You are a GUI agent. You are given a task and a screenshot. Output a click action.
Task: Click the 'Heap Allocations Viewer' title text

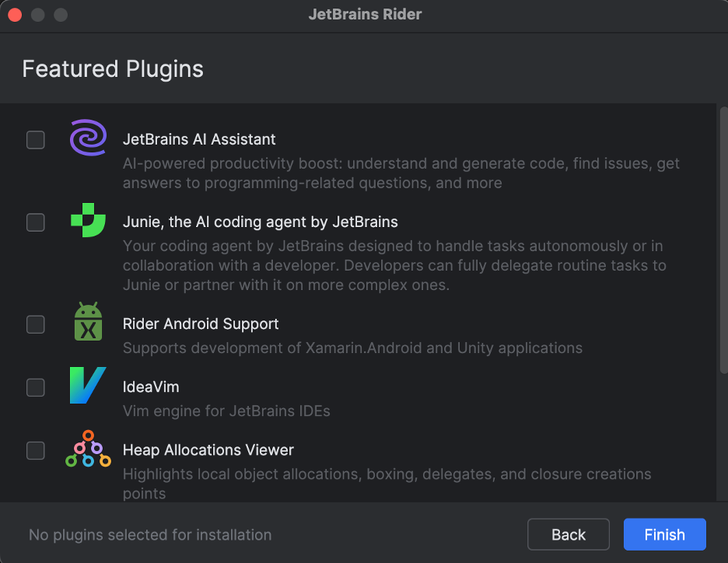[208, 450]
